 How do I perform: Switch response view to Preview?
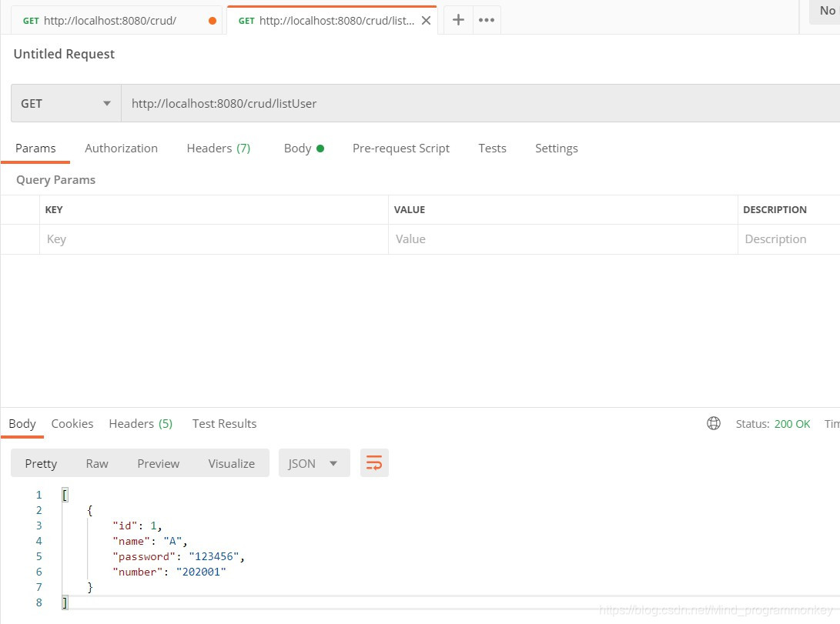click(158, 463)
